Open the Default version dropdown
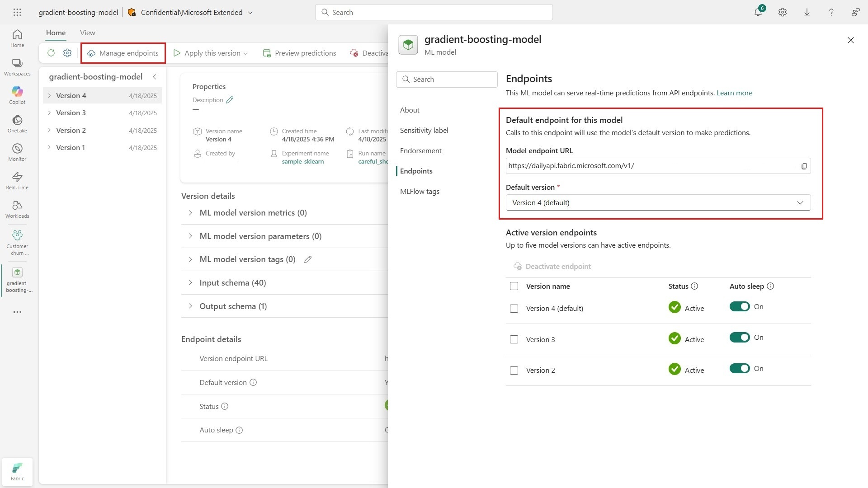Viewport: 868px width, 488px height. 658,202
